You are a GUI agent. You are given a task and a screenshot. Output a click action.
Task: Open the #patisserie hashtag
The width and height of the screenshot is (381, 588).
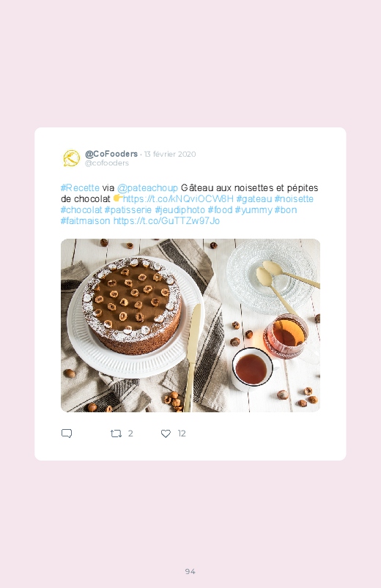click(128, 209)
